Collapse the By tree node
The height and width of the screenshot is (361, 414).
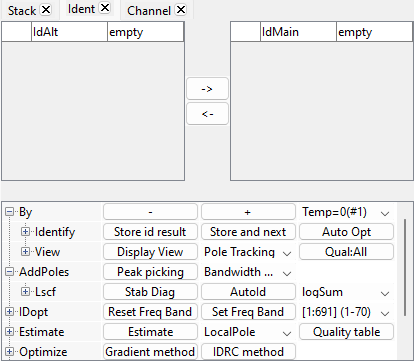pyautogui.click(x=9, y=212)
